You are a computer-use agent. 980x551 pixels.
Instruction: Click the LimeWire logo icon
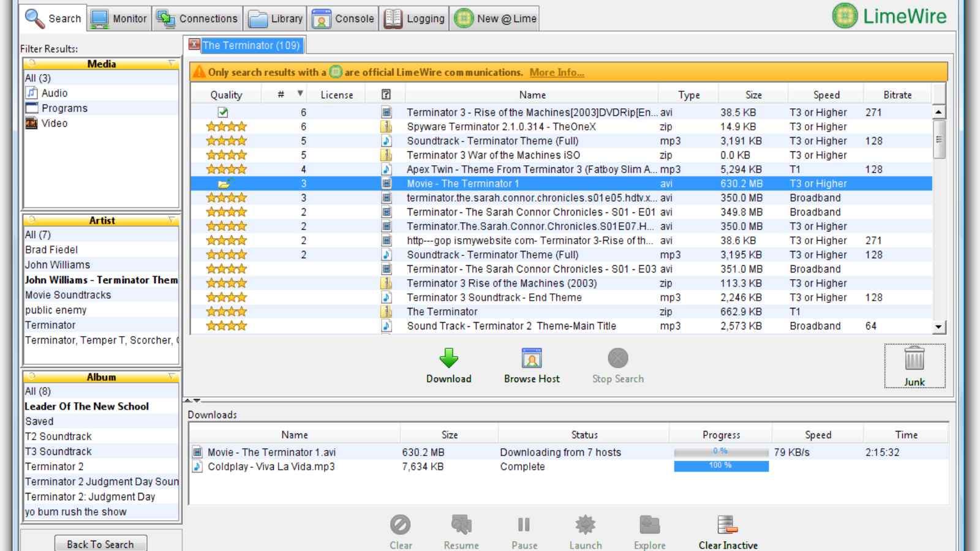tap(845, 16)
